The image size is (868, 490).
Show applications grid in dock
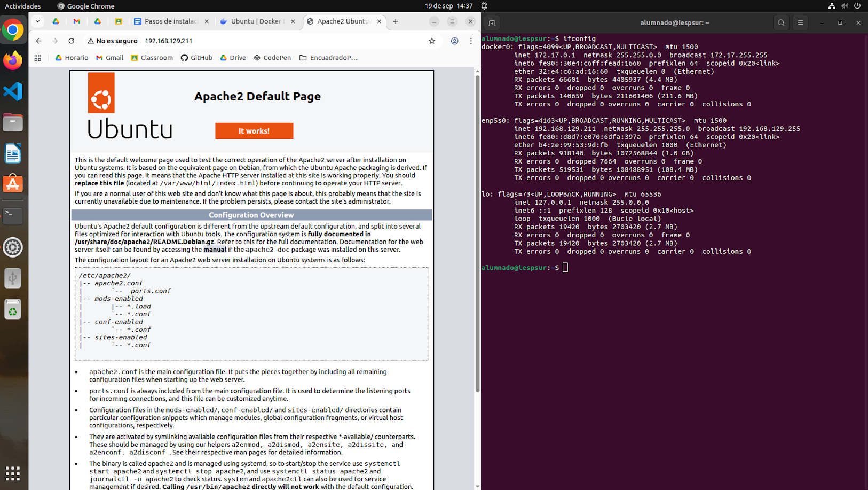point(13,473)
